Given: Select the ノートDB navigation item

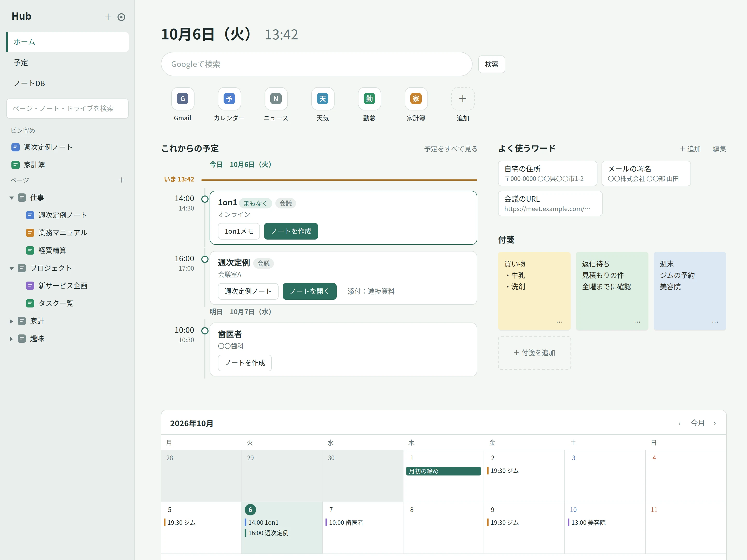Looking at the screenshot, I should click(67, 83).
